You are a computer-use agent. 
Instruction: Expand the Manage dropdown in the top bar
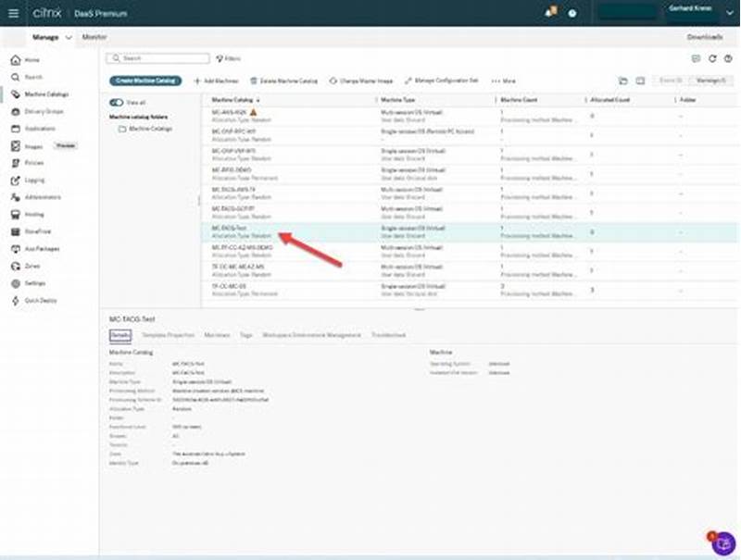coord(67,38)
